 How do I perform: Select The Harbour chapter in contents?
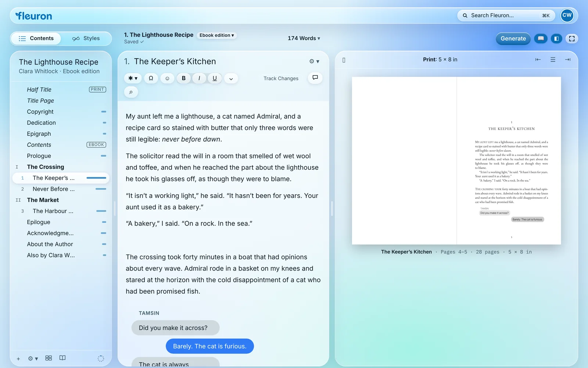[x=61, y=211]
